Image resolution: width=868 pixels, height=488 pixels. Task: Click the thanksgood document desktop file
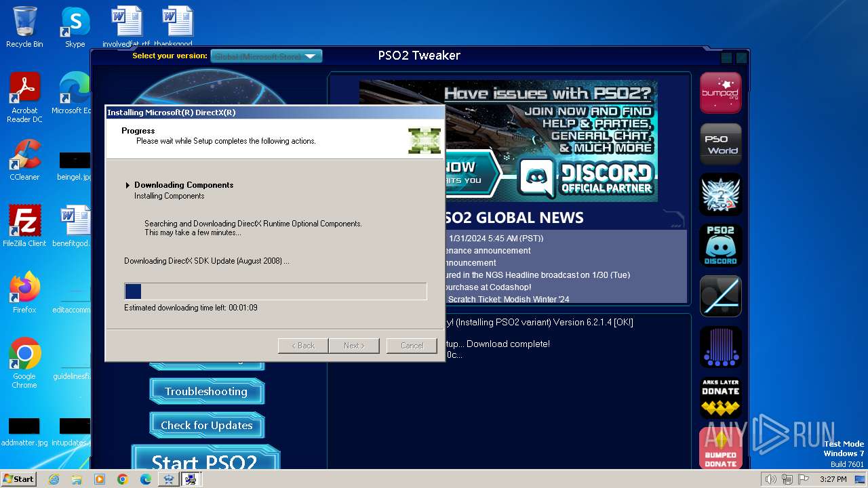(x=177, y=27)
